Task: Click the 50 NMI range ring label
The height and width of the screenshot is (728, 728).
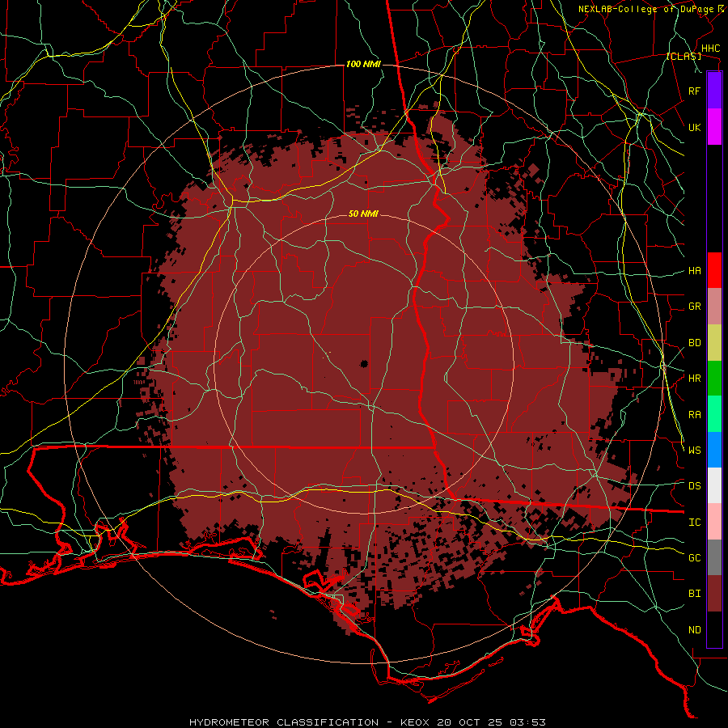Action: 363,214
